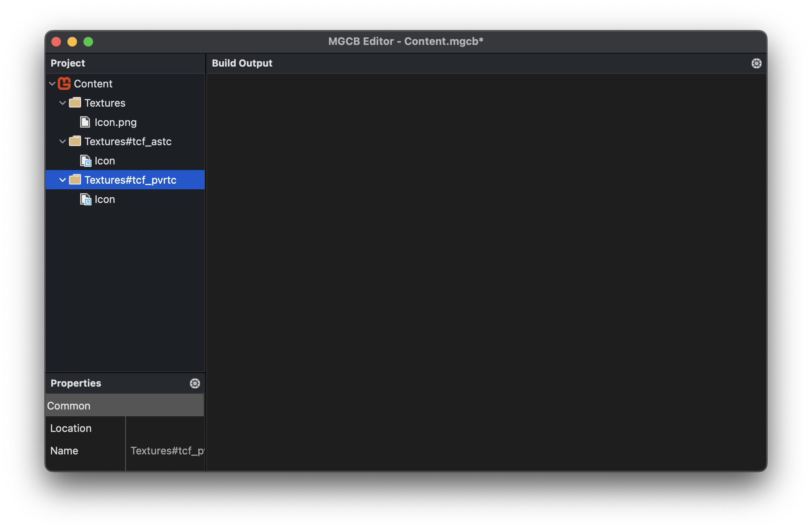Open Properties panel settings gear
The height and width of the screenshot is (531, 812).
195,383
